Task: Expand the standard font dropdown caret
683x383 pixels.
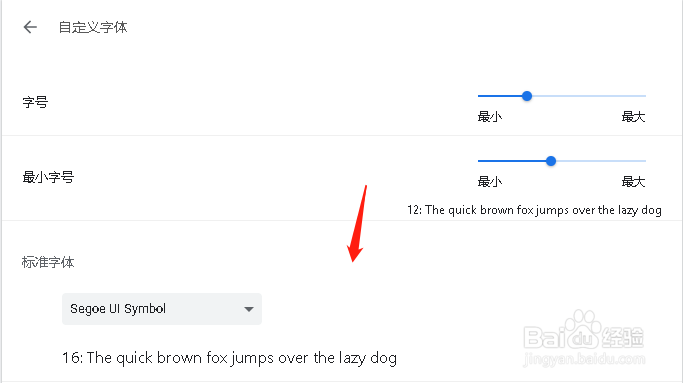Action: pos(249,309)
